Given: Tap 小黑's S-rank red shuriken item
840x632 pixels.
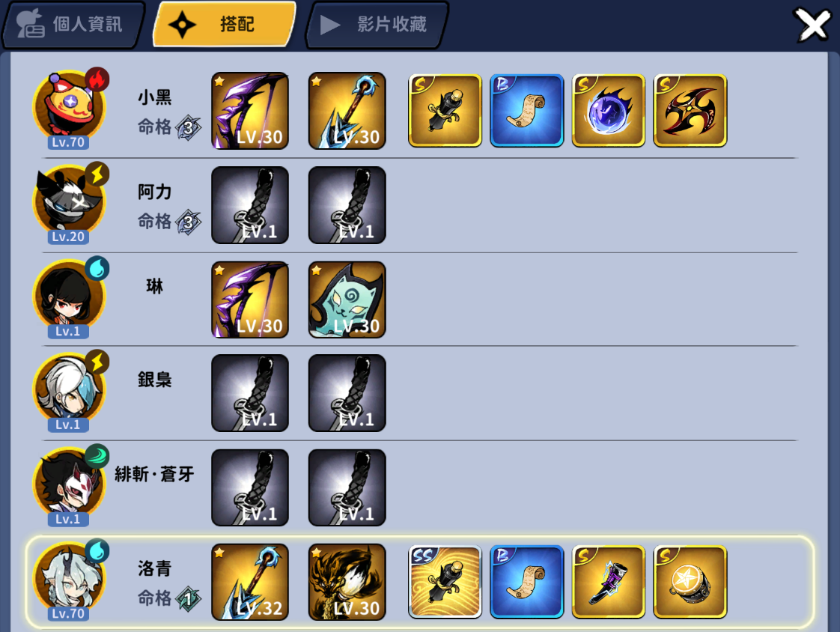Looking at the screenshot, I should pos(690,110).
